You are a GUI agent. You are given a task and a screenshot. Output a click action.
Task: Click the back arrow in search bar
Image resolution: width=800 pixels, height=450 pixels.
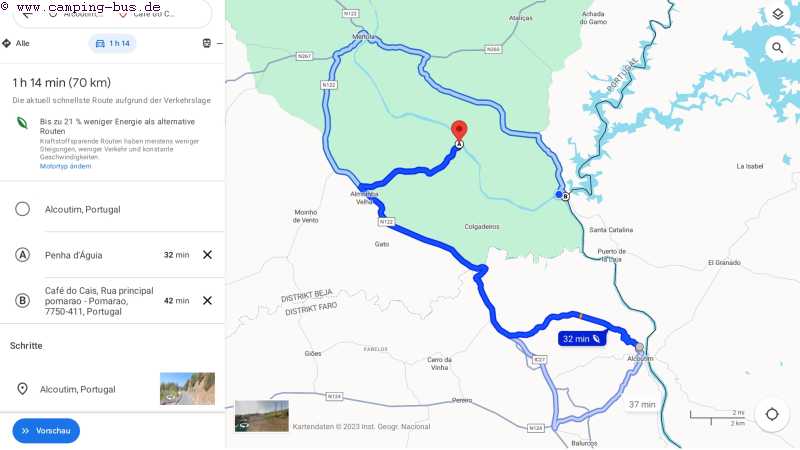tap(28, 14)
